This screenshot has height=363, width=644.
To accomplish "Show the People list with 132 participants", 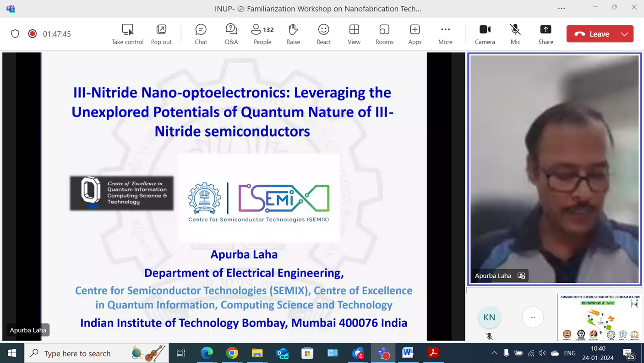I will pos(262,34).
